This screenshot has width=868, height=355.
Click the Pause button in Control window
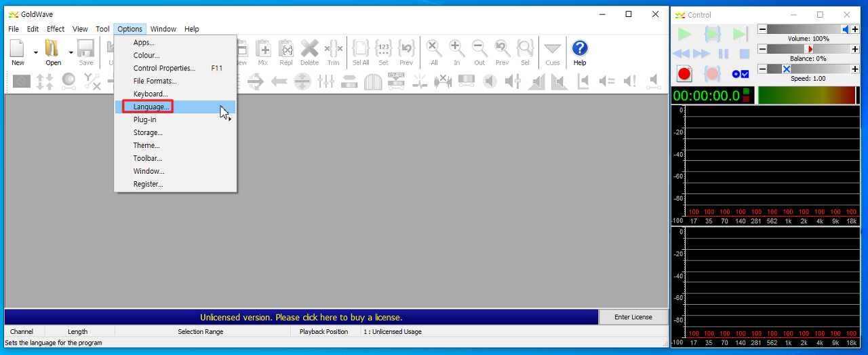point(724,54)
